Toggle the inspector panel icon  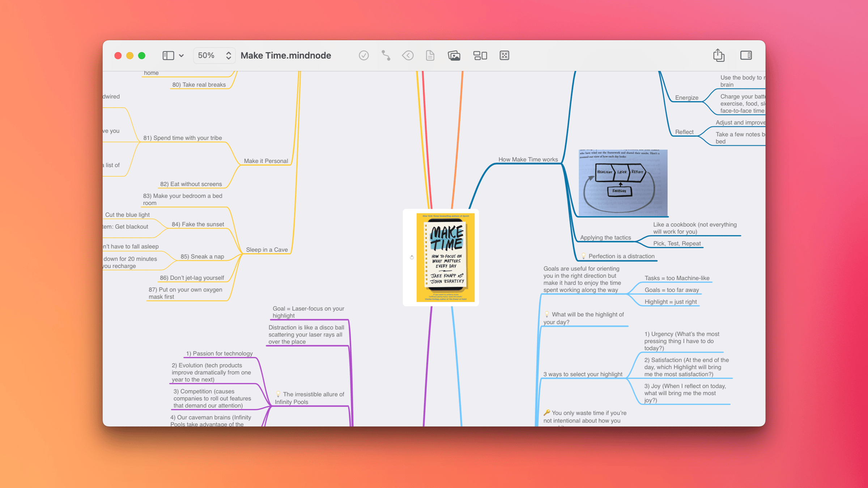tap(746, 55)
